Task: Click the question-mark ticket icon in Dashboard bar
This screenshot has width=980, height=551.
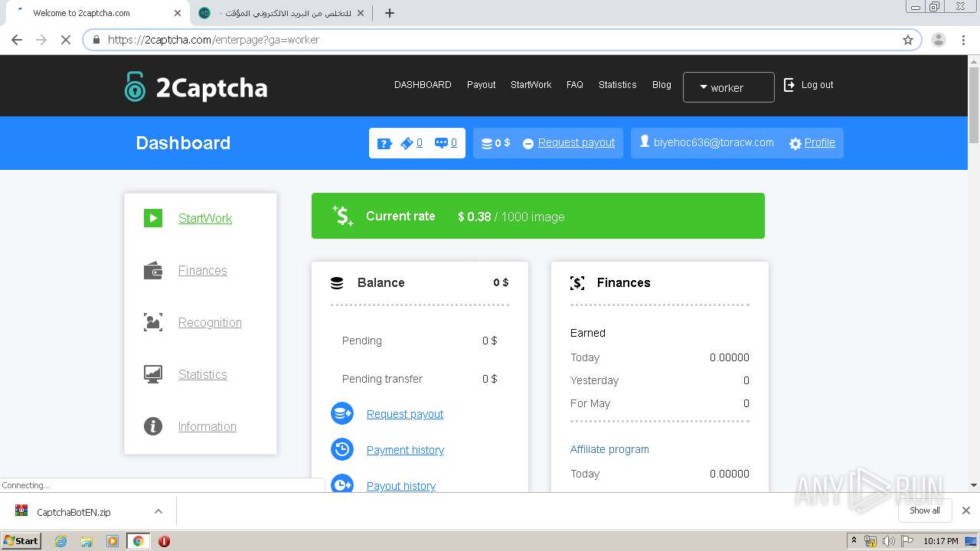Action: click(x=384, y=143)
